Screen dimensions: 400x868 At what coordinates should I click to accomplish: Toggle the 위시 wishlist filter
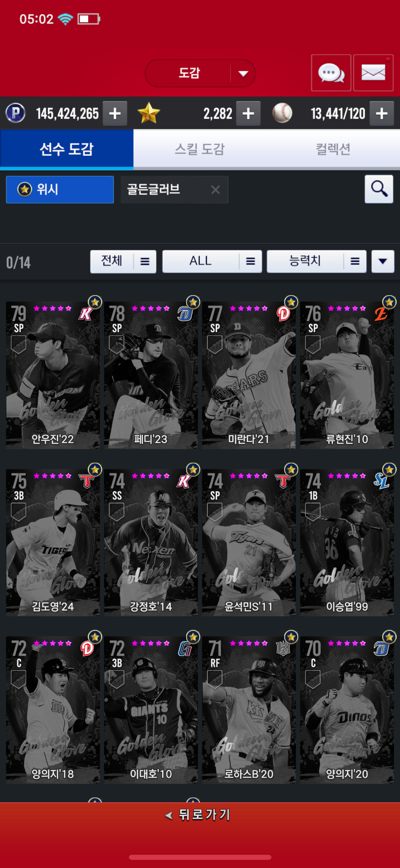pyautogui.click(x=60, y=189)
